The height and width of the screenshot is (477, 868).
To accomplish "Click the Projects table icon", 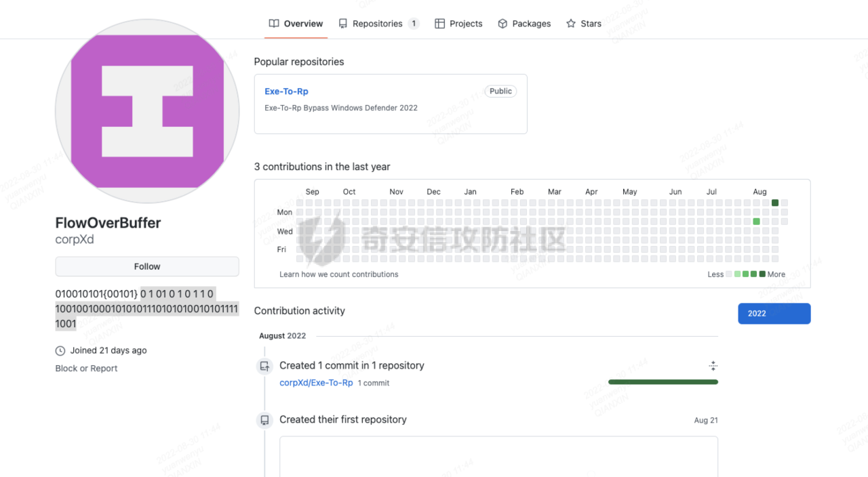I will [439, 24].
